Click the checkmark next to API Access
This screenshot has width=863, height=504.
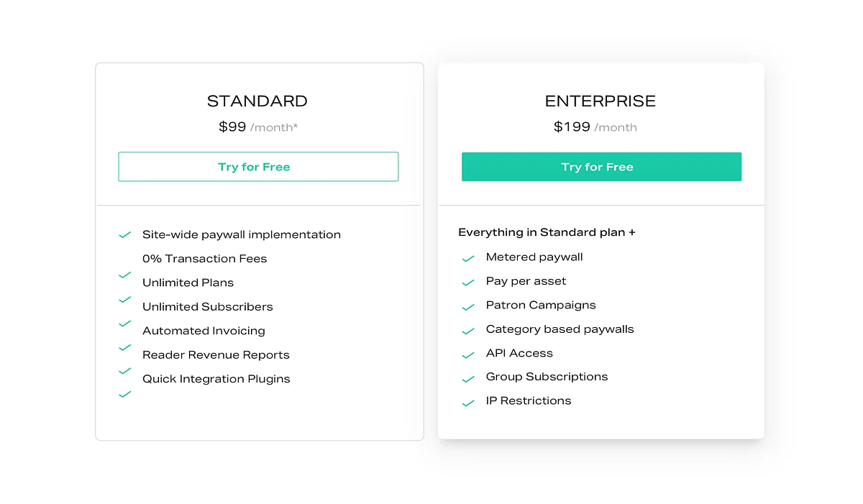pos(468,355)
